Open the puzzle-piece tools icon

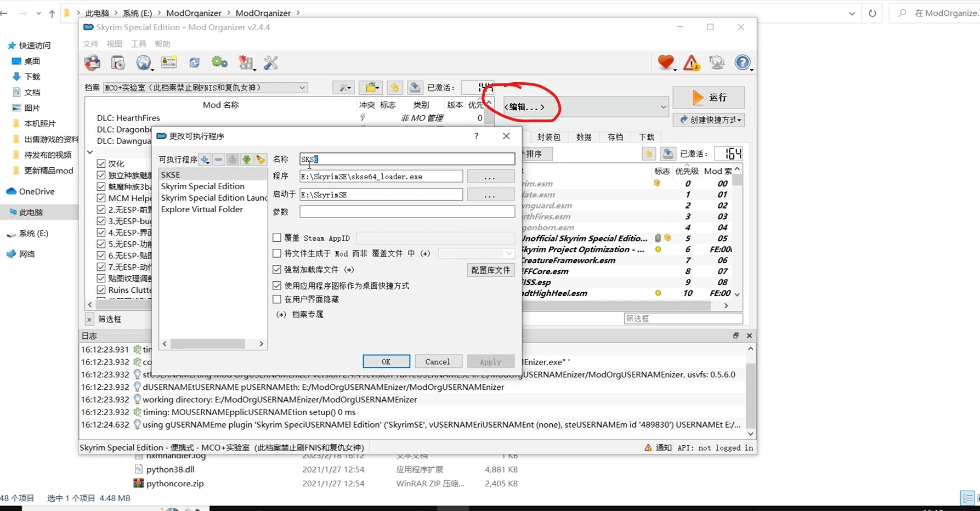tap(246, 63)
